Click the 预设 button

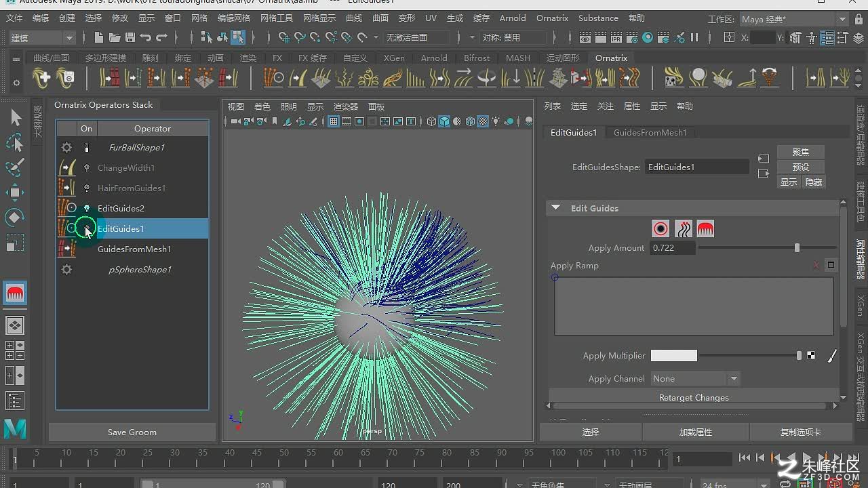coord(801,167)
